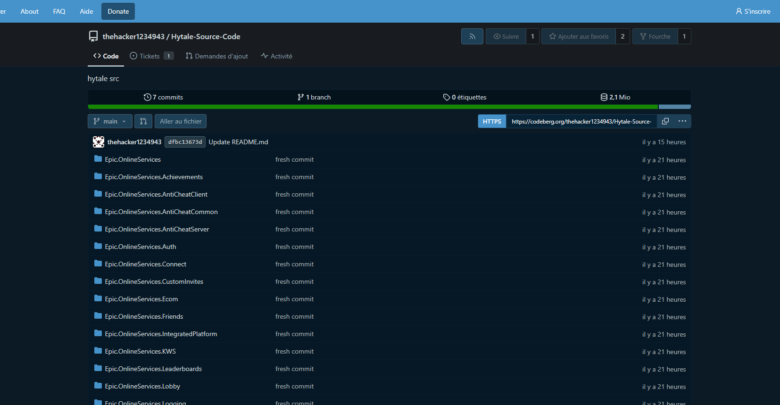Open the Update README.md commit message
This screenshot has height=405, width=780.
pos(238,142)
